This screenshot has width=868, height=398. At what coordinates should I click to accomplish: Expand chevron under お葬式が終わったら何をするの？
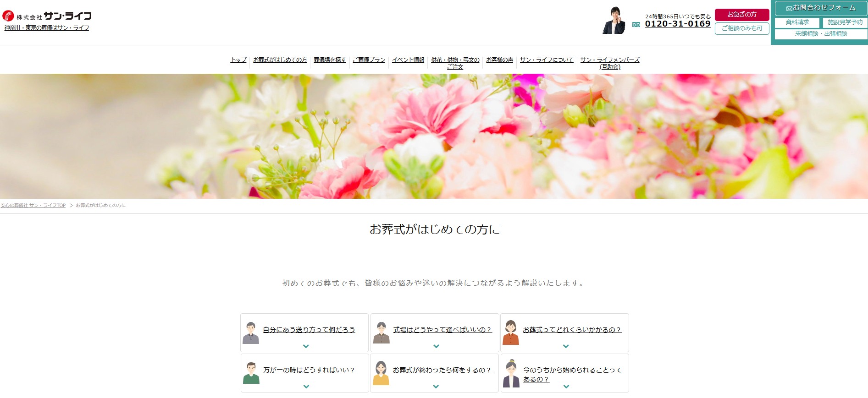pyautogui.click(x=436, y=387)
